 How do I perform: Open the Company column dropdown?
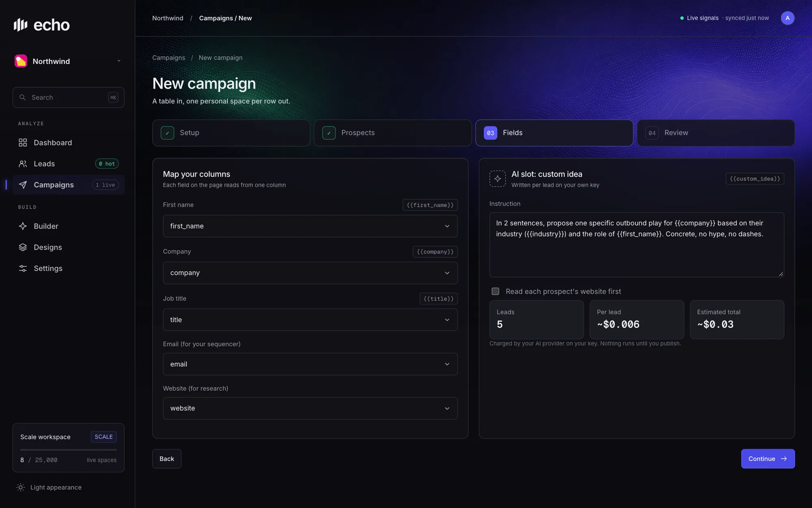[310, 273]
